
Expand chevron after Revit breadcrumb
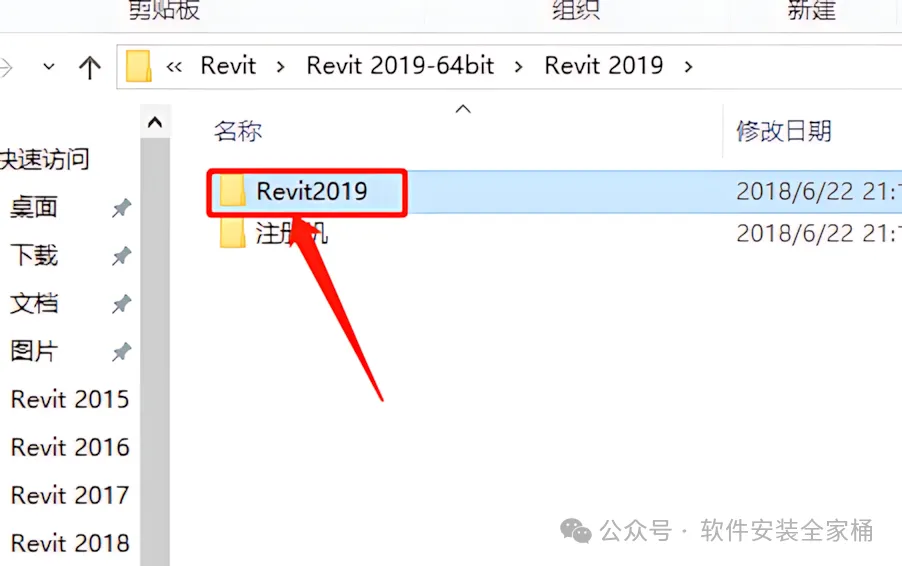click(x=280, y=67)
